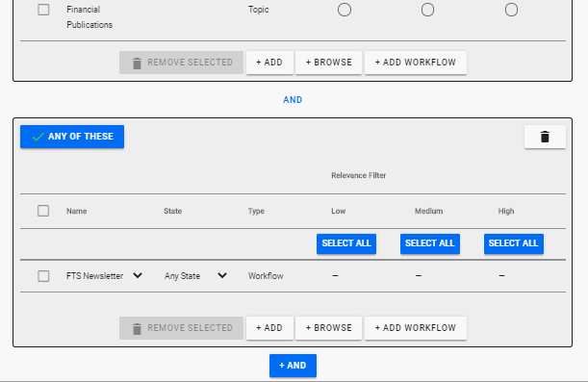Toggle the Any Of These button
Screen dimensions: 588x382
tap(72, 137)
